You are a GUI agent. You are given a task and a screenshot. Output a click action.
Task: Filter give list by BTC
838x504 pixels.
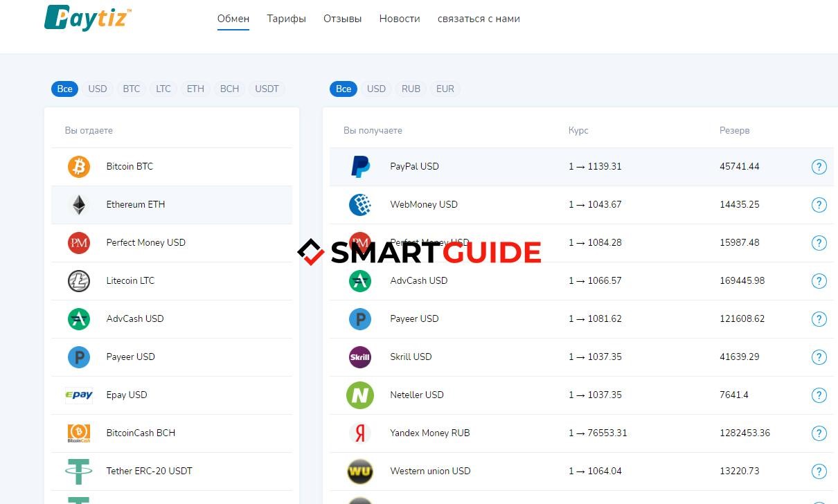click(x=132, y=89)
